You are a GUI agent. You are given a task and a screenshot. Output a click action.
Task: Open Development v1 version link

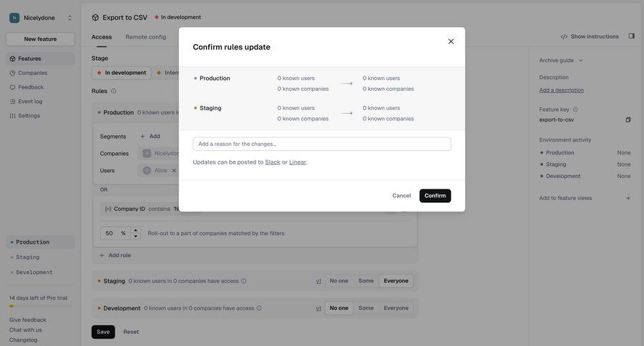[318, 308]
